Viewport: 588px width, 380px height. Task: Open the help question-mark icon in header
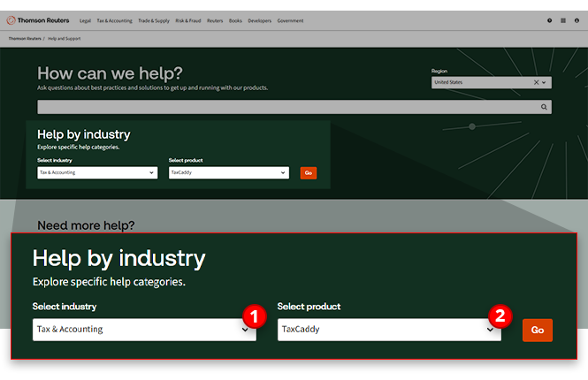[549, 20]
